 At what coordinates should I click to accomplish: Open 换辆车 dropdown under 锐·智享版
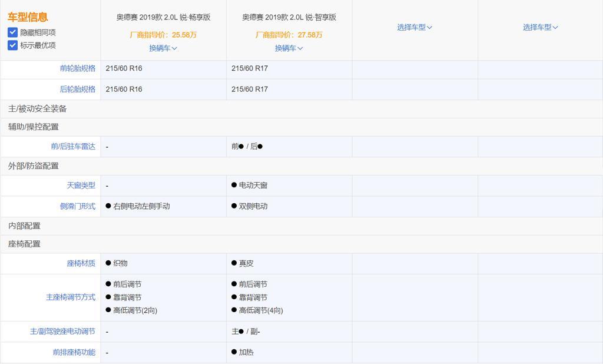pyautogui.click(x=289, y=48)
